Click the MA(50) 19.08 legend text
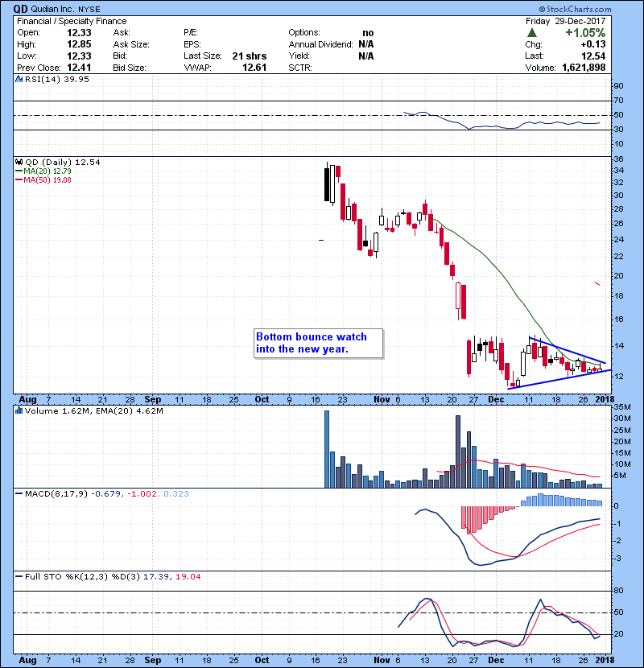 [47, 179]
